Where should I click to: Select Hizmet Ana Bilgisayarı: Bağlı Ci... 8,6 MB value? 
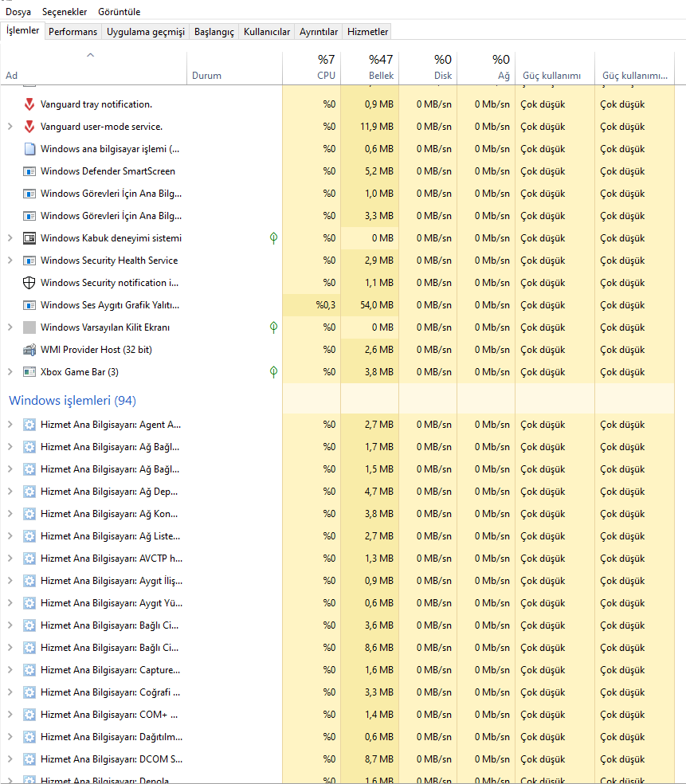(x=379, y=648)
